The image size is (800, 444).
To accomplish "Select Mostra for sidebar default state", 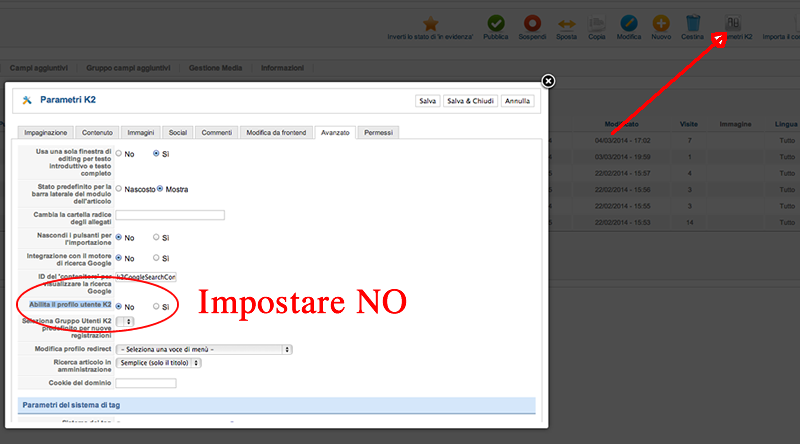I will [160, 189].
